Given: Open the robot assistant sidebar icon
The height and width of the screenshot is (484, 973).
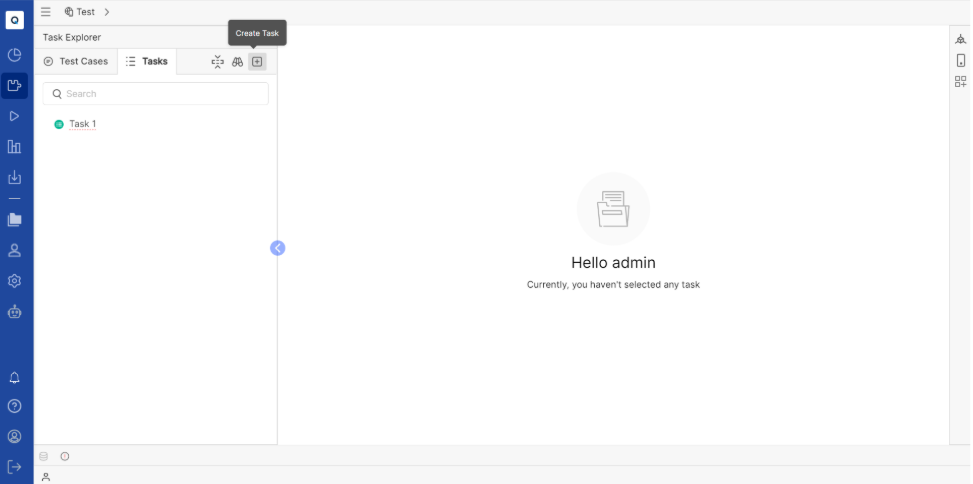Looking at the screenshot, I should [15, 312].
